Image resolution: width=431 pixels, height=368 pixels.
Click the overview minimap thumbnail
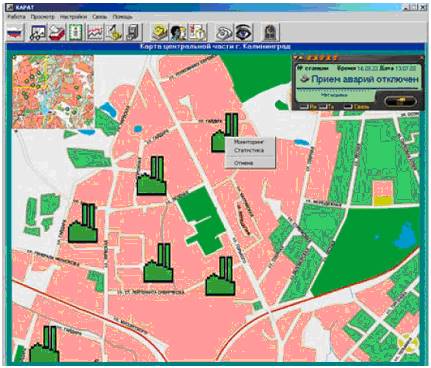click(x=53, y=92)
